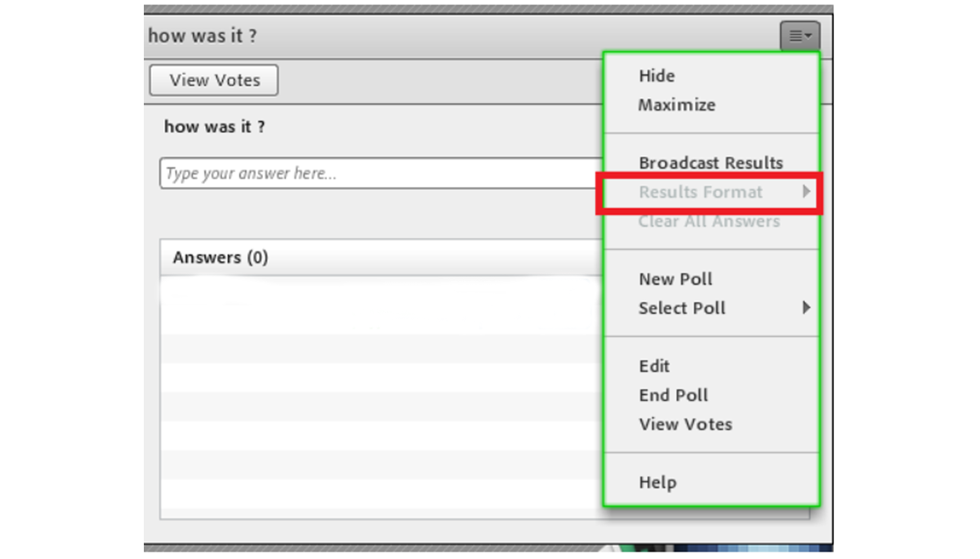Choose Broadcast Results from the menu
Viewport: 980px width, 559px height.
[710, 162]
